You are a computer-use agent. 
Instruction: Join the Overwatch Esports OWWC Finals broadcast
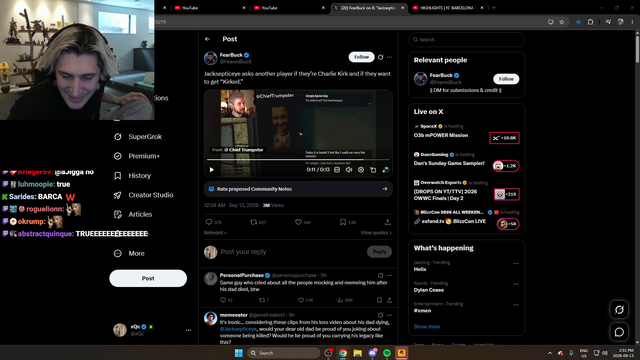pos(507,194)
